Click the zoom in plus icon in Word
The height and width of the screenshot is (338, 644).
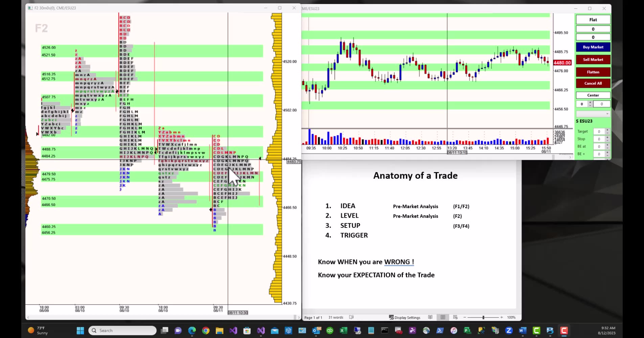point(502,317)
